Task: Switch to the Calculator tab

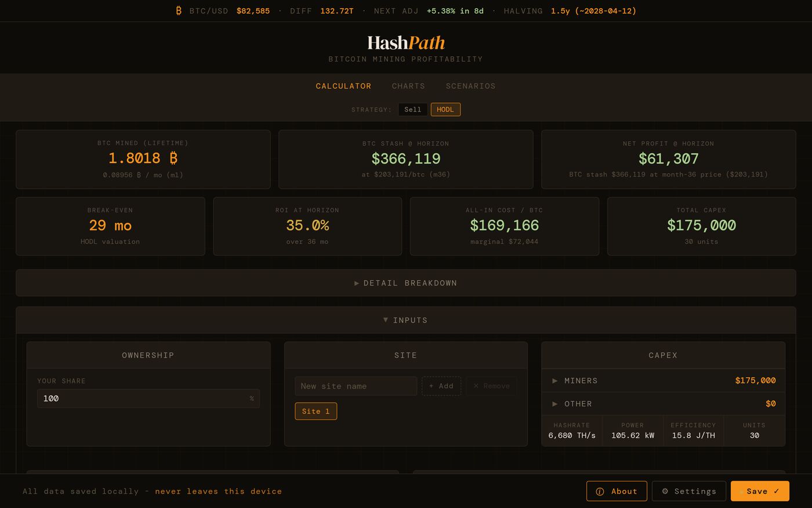Action: pyautogui.click(x=343, y=86)
